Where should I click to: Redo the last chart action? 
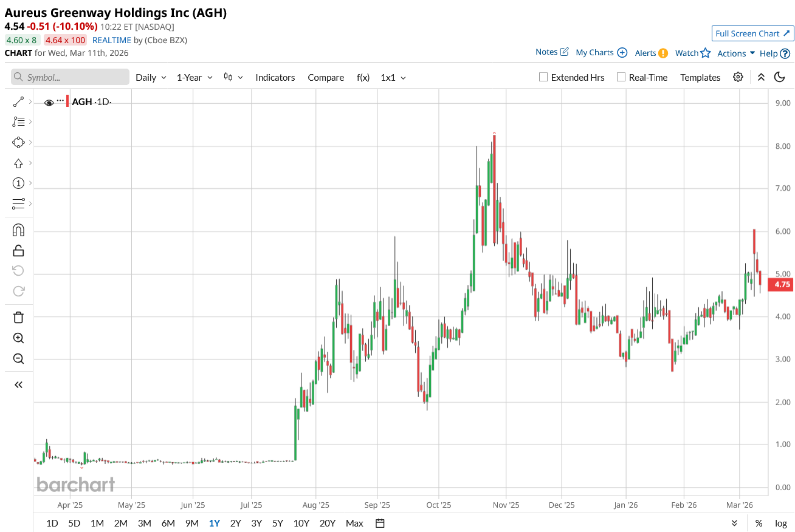[x=18, y=291]
